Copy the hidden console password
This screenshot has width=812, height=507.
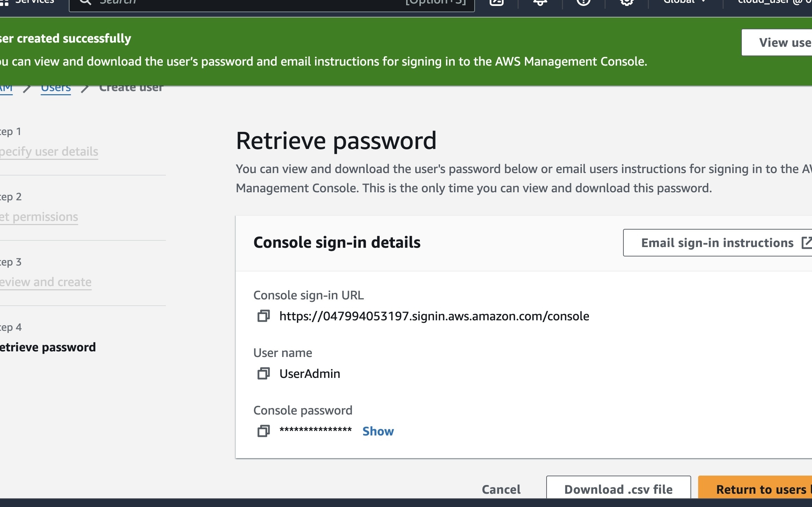point(263,431)
